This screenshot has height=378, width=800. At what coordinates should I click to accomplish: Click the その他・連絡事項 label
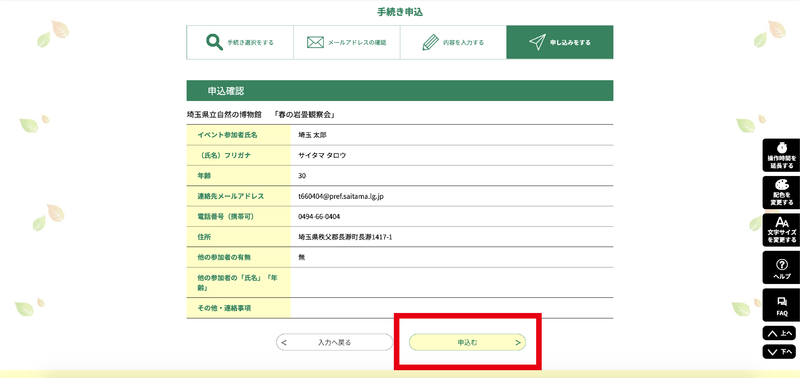point(224,308)
